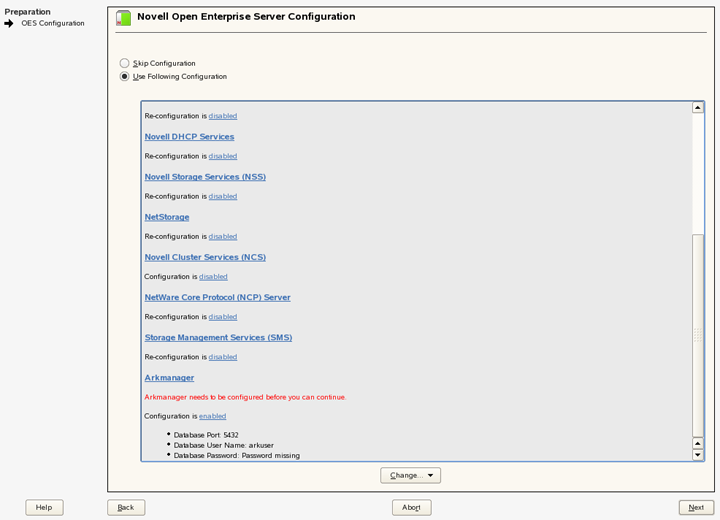Click the scroll up arrow at the top of the list
Screen dimensions: 720x520
[698, 107]
